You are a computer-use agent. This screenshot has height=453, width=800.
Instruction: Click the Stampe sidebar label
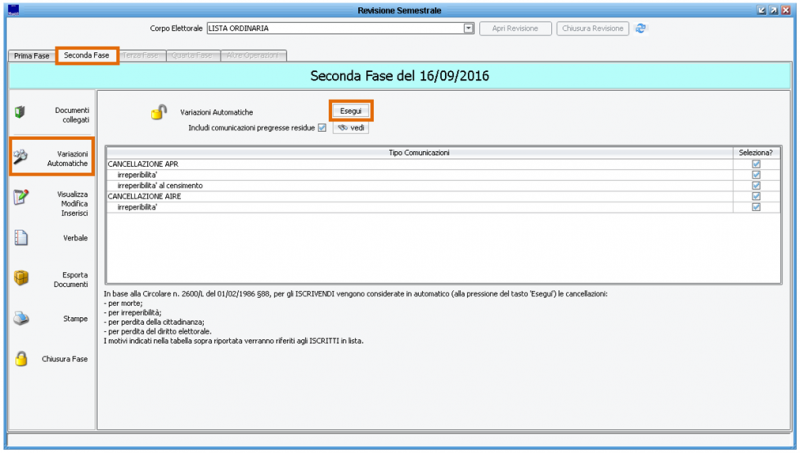pyautogui.click(x=76, y=318)
